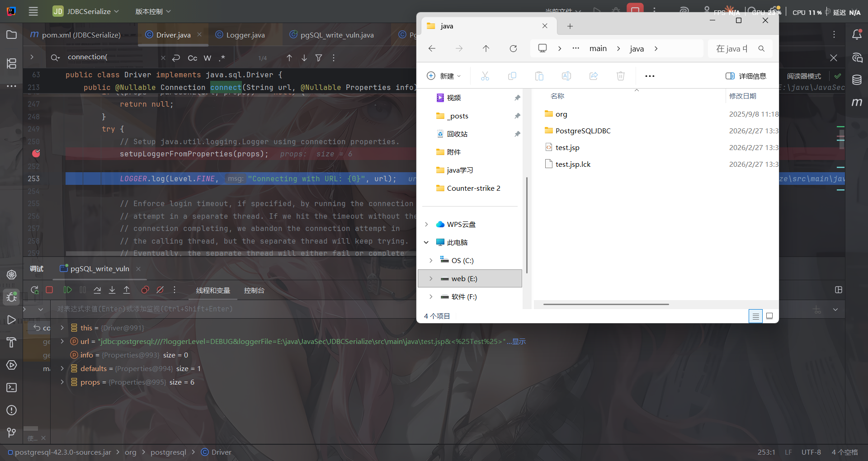
Task: Enable regex search in find bar
Action: click(x=222, y=58)
